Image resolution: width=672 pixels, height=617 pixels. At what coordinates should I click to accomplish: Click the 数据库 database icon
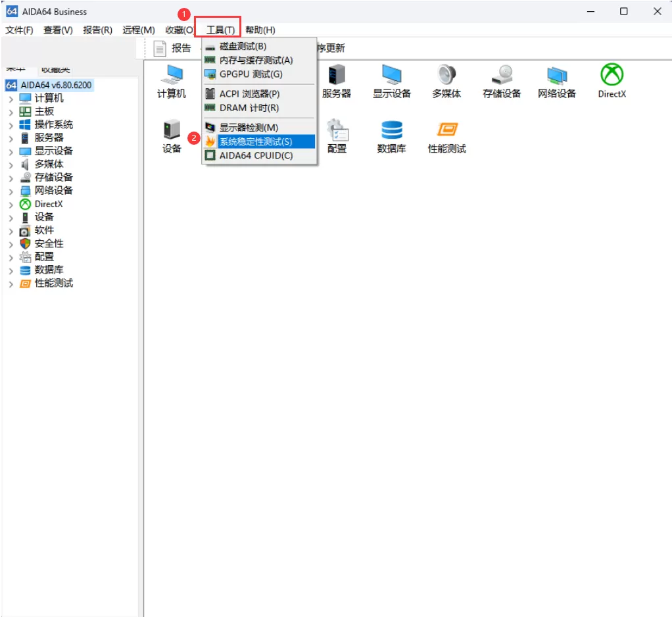tap(392, 136)
